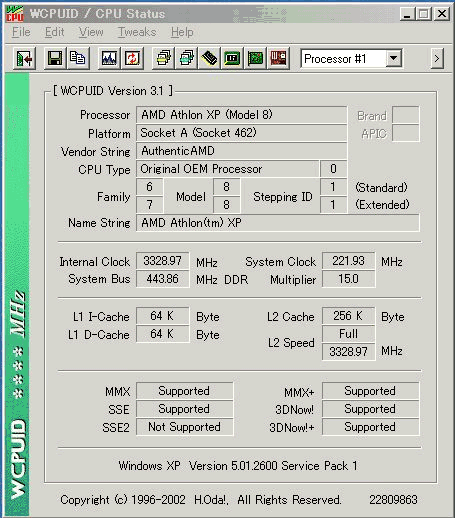Expand the Processor #1 dropdown arrow
This screenshot has width=455, height=518.
coord(394,59)
